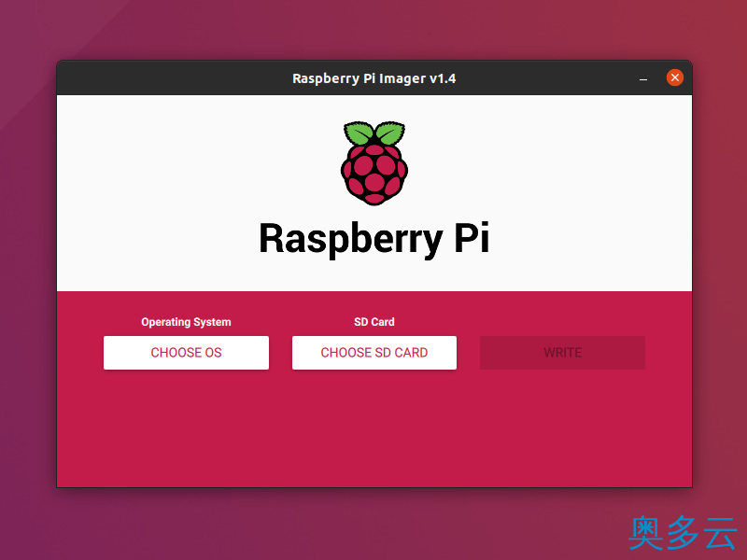Click the "SD Card" label
This screenshot has height=560, width=747.
[374, 322]
